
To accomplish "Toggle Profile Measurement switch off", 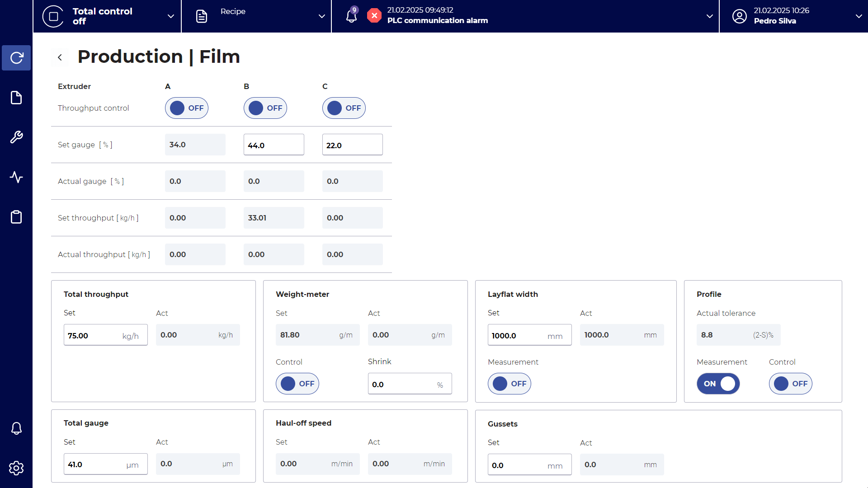I will (718, 384).
